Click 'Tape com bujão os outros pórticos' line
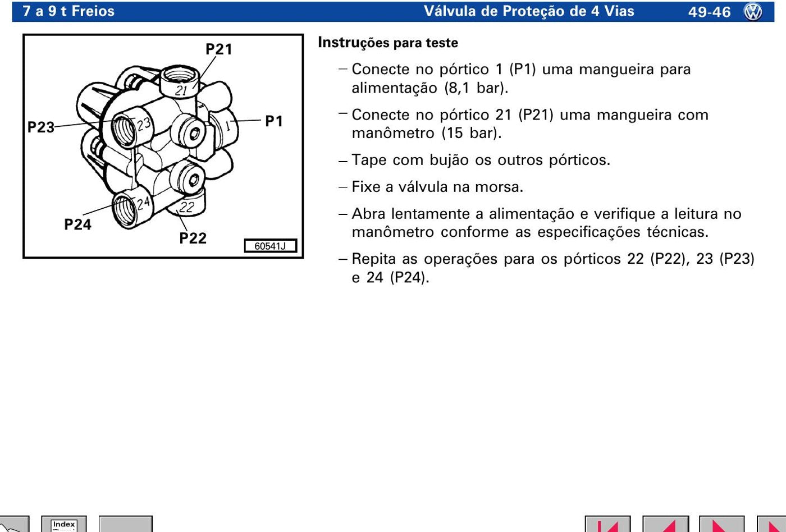The image size is (786, 532). click(x=481, y=160)
